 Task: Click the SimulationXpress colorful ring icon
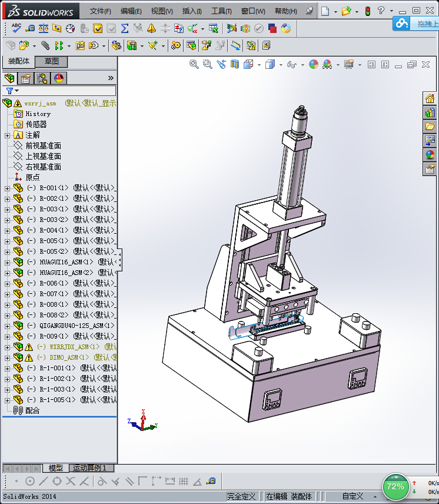286,28
